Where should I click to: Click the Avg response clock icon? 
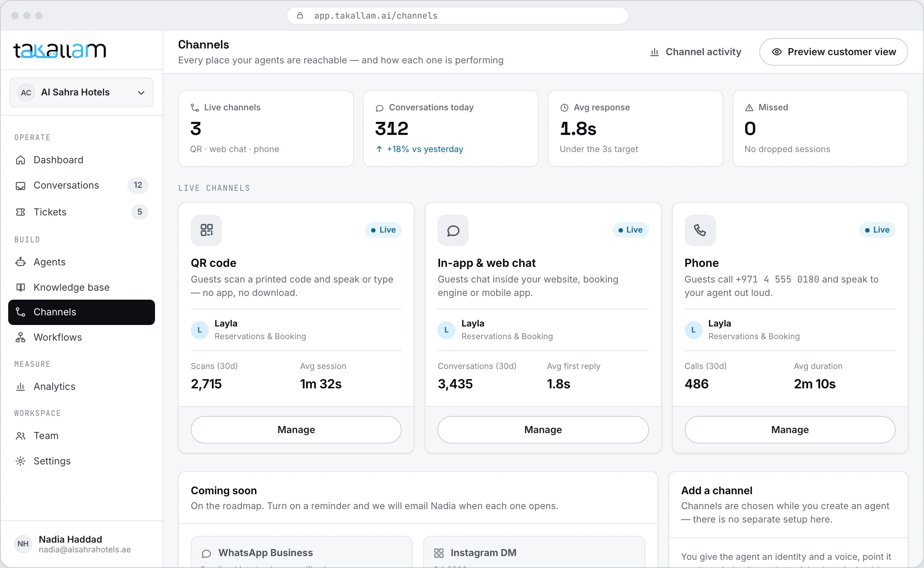click(x=564, y=108)
